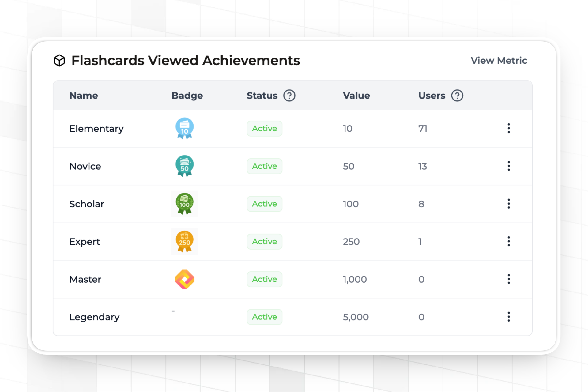Toggle the Active status for Master
This screenshot has width=588, height=392.
pyautogui.click(x=264, y=279)
